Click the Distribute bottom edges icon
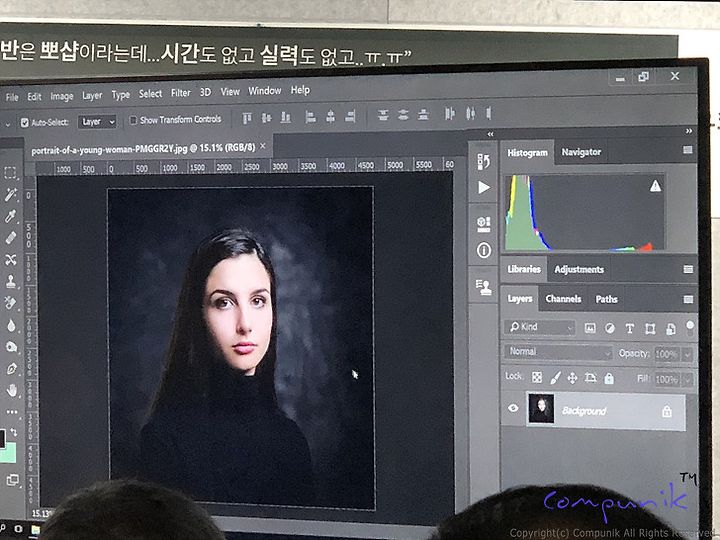The height and width of the screenshot is (540, 720). coord(423,114)
